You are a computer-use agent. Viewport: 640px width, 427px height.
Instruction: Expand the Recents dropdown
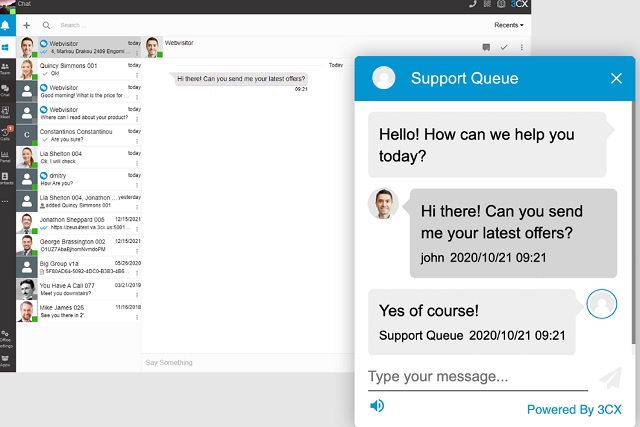(508, 24)
